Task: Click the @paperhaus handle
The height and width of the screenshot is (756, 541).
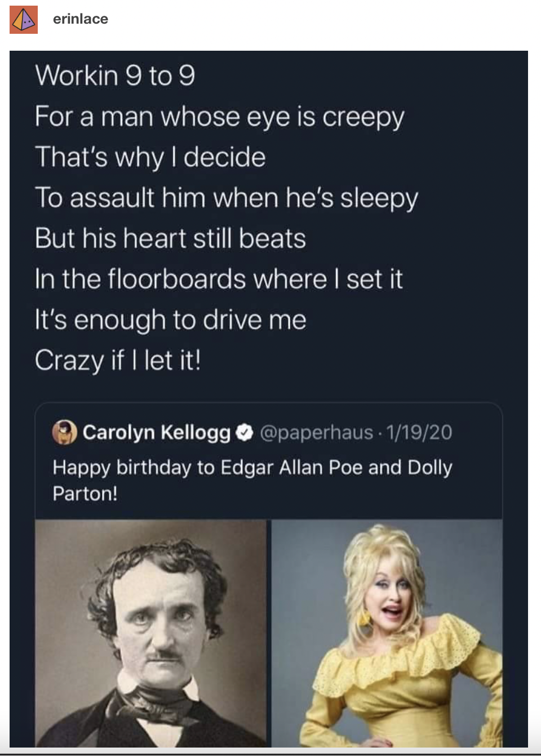Action: pos(316,433)
